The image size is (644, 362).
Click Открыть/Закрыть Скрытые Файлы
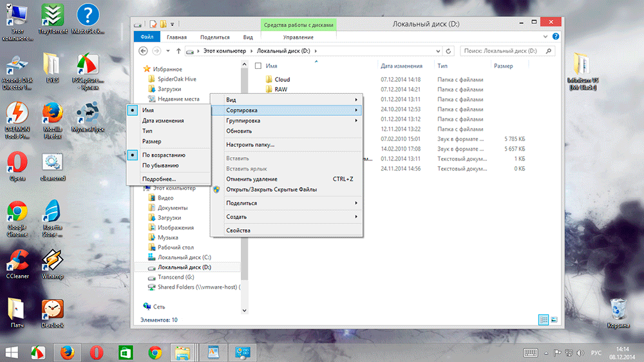pos(287,189)
